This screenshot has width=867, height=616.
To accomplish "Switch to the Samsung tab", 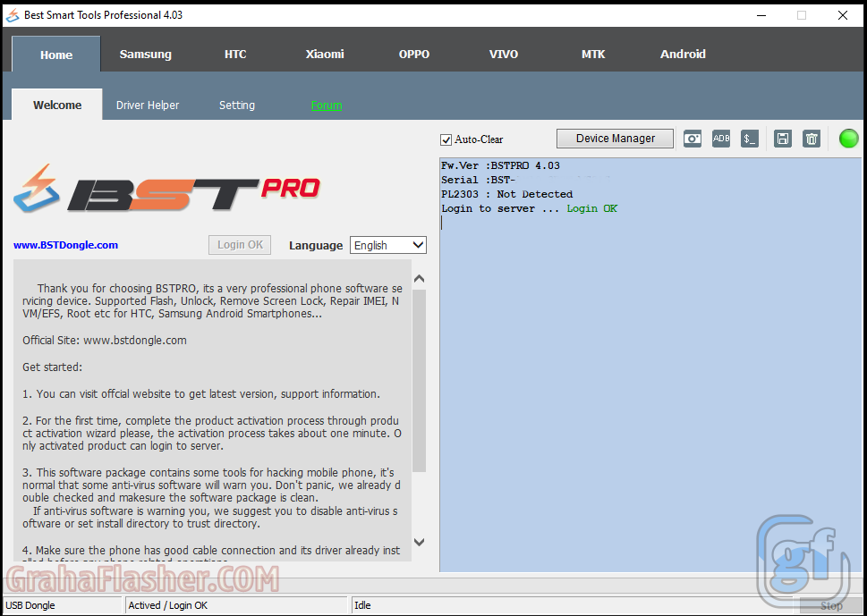I will click(146, 55).
